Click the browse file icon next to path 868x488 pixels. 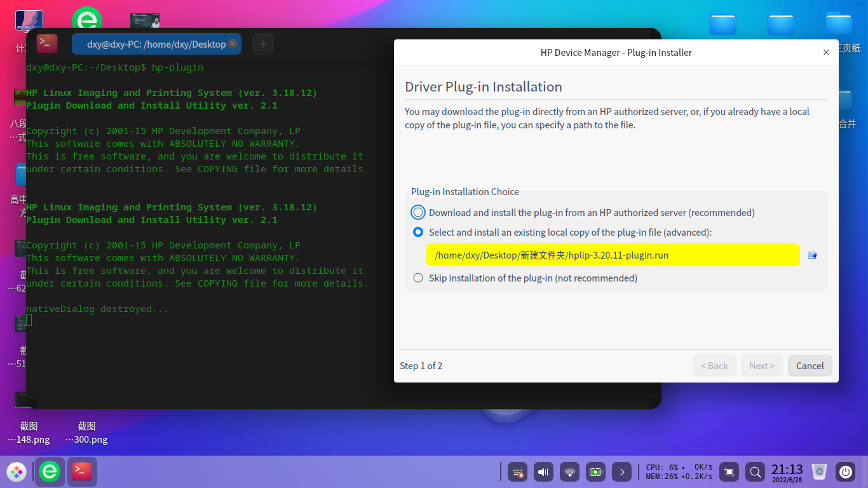click(812, 255)
